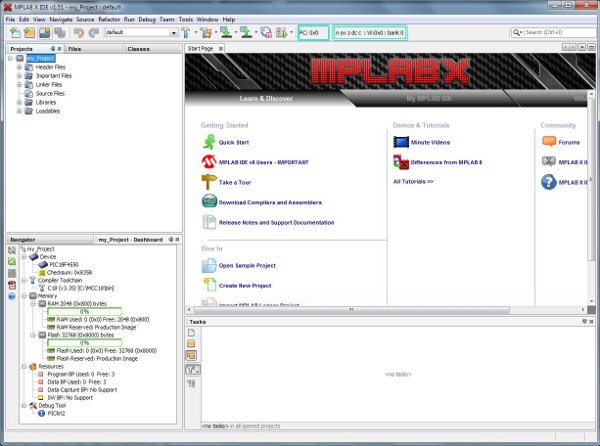Screen dimensions: 600x446
Task: Click the Build Project hammer icon
Action: [186, 33]
